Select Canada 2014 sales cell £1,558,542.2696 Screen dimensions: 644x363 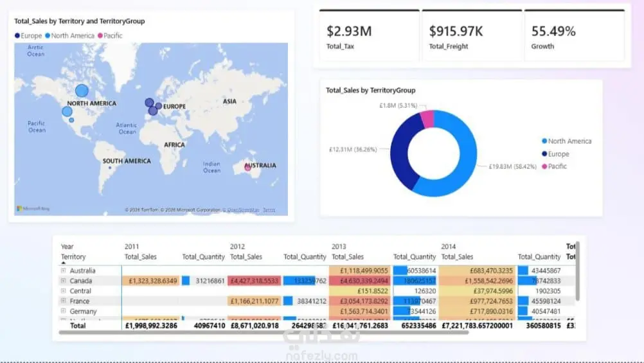pos(477,281)
